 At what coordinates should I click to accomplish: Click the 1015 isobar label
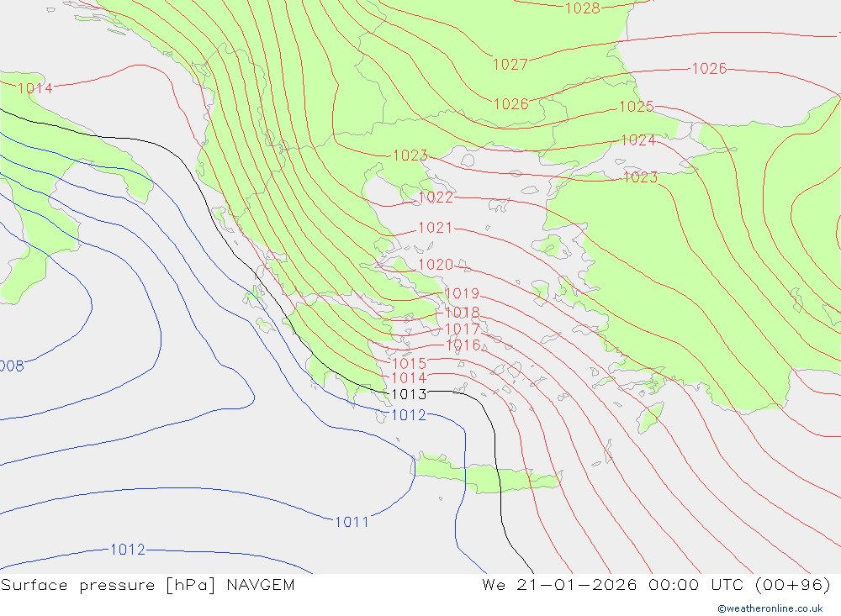click(410, 364)
